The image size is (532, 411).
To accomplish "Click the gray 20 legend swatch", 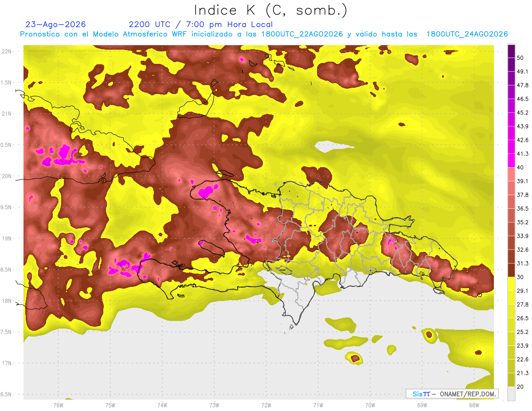I will pos(511,393).
